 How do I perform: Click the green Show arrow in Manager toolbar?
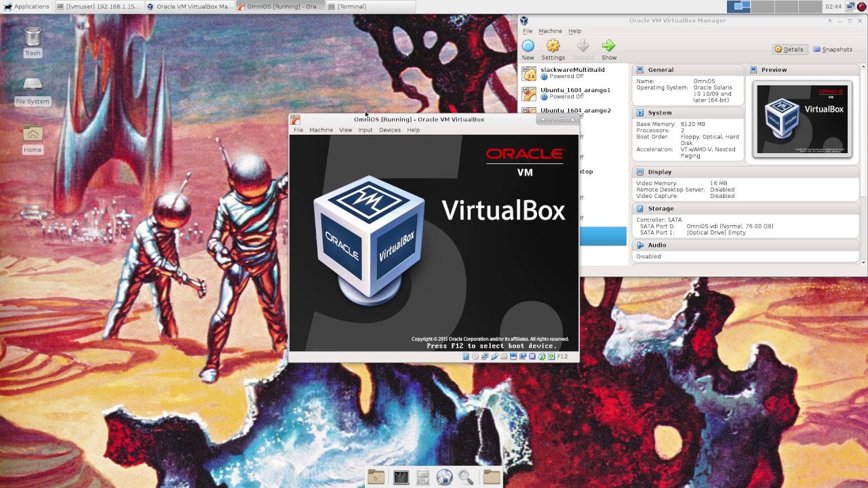coord(609,46)
